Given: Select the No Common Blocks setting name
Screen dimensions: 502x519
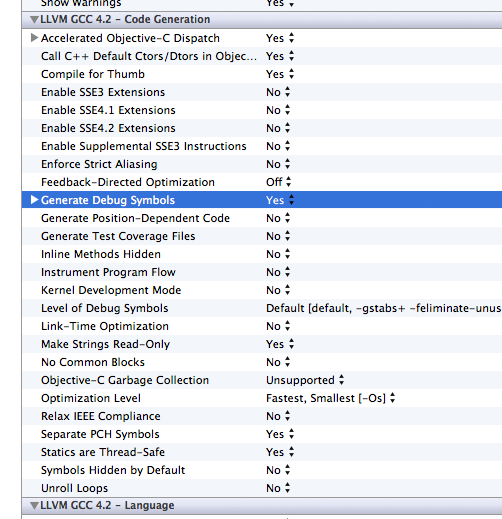Looking at the screenshot, I should (x=93, y=362).
